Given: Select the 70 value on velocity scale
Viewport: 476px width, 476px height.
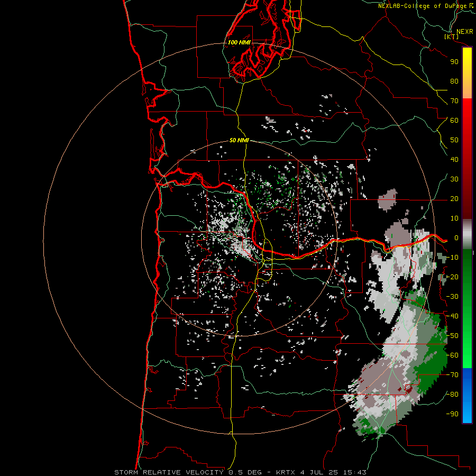Looking at the screenshot, I should [x=454, y=101].
